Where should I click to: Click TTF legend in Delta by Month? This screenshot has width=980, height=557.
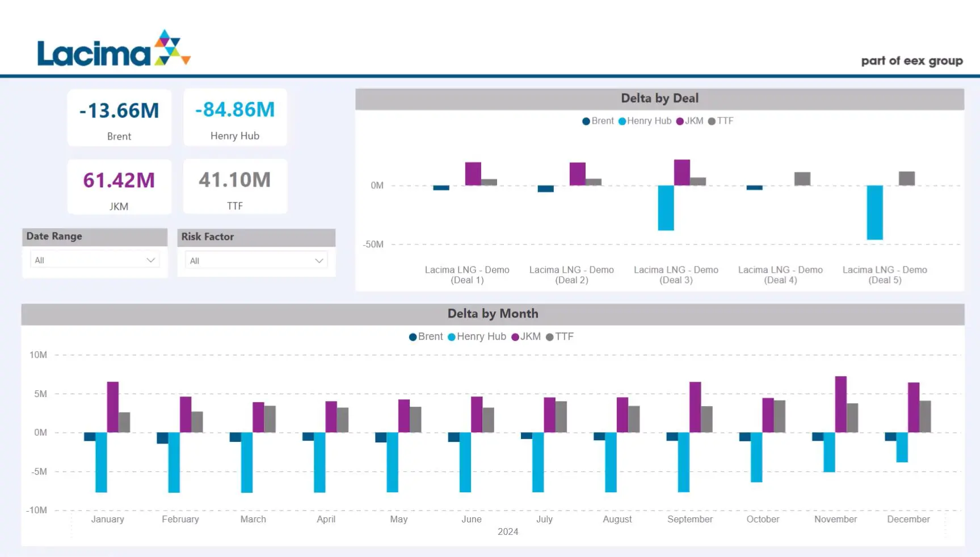560,336
